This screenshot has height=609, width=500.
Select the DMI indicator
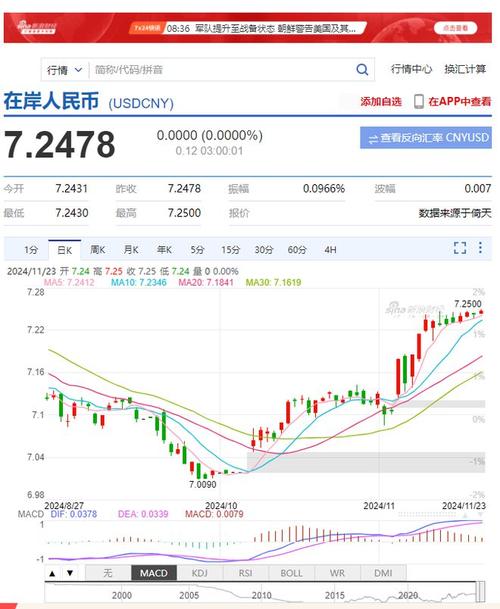point(383,573)
